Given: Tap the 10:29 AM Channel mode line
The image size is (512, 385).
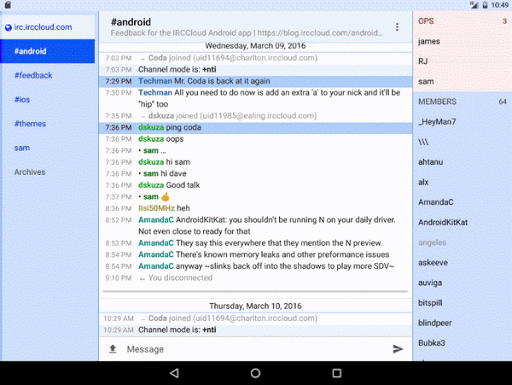Looking at the screenshot, I should (256, 330).
